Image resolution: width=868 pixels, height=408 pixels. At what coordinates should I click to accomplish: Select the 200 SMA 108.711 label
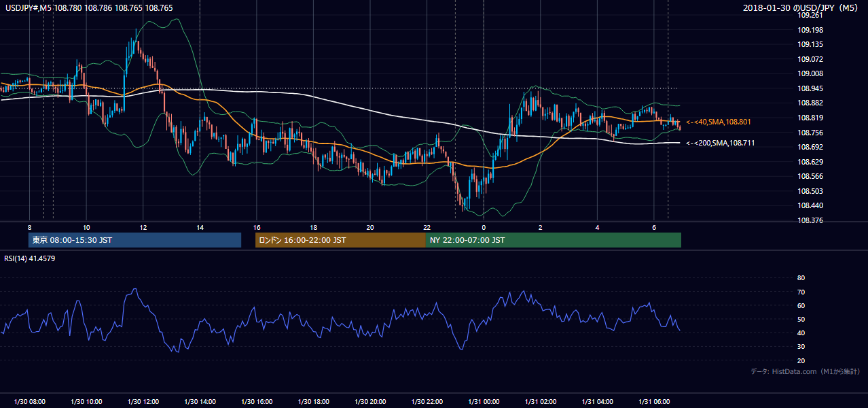(721, 143)
